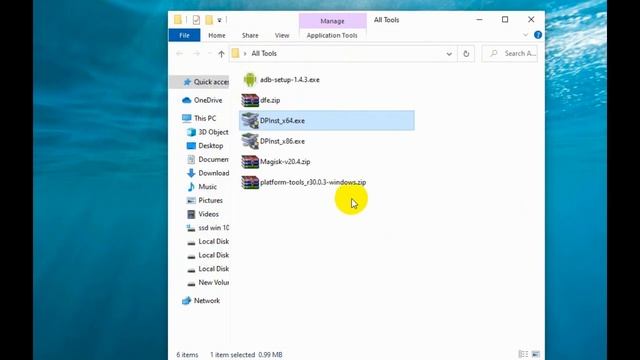Select the file name dfe.zip
The height and width of the screenshot is (360, 640).
tap(270, 100)
